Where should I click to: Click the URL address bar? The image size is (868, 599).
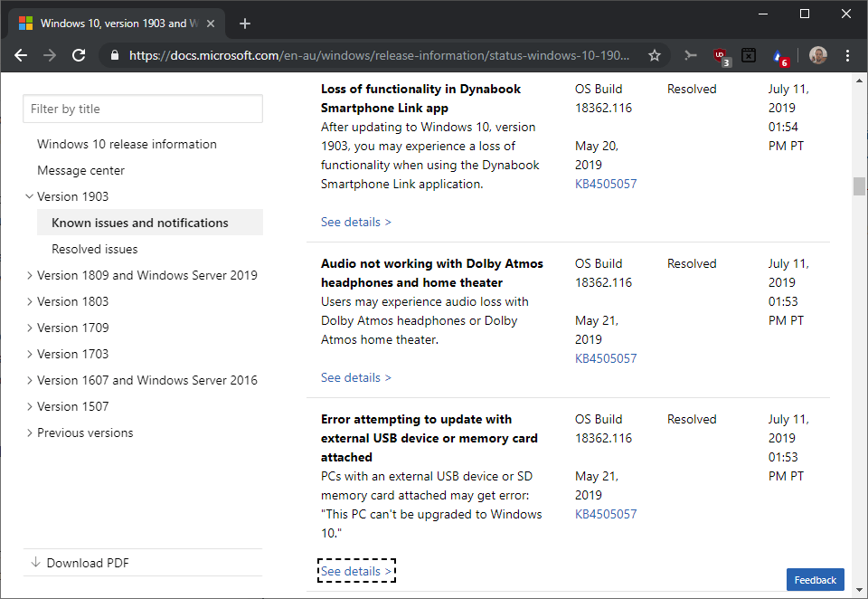click(x=379, y=55)
